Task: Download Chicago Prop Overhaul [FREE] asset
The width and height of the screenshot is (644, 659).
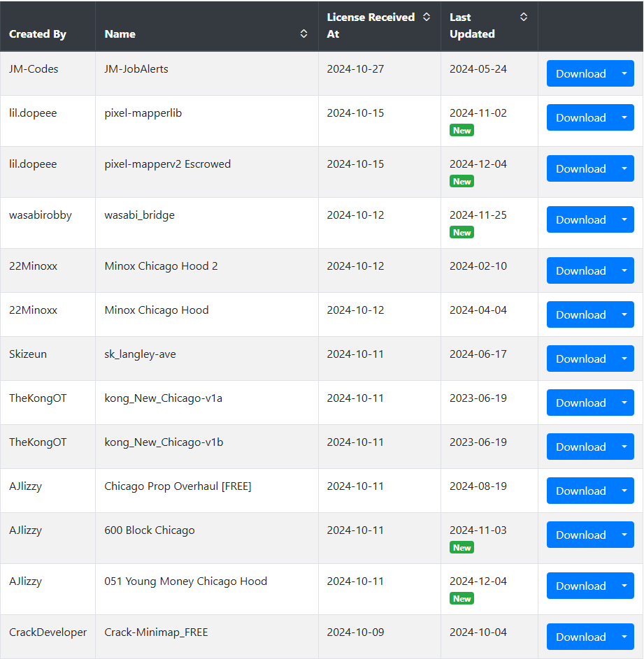Action: [581, 491]
